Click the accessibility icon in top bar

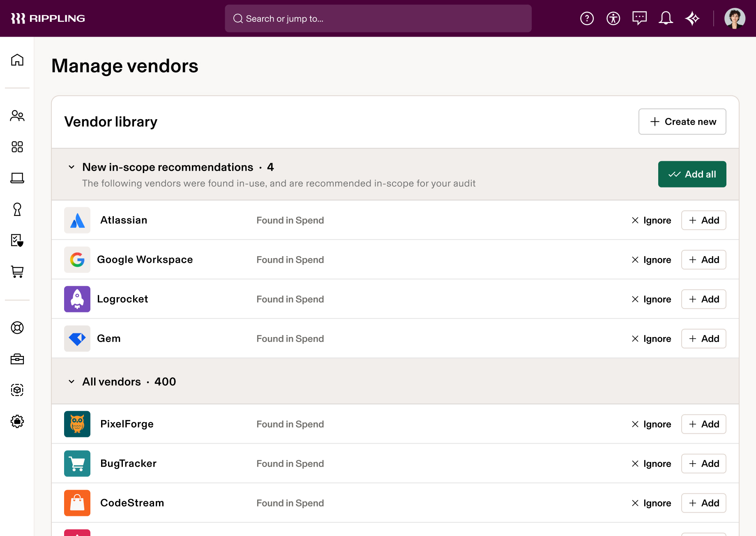(x=613, y=18)
